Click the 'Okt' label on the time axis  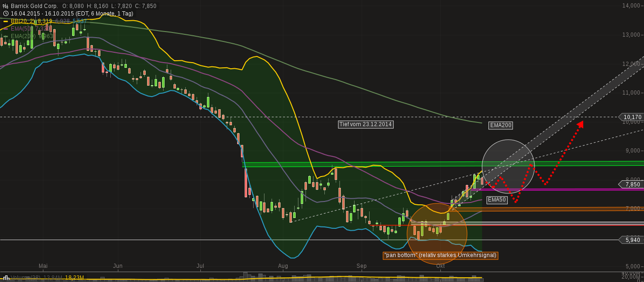click(x=441, y=266)
